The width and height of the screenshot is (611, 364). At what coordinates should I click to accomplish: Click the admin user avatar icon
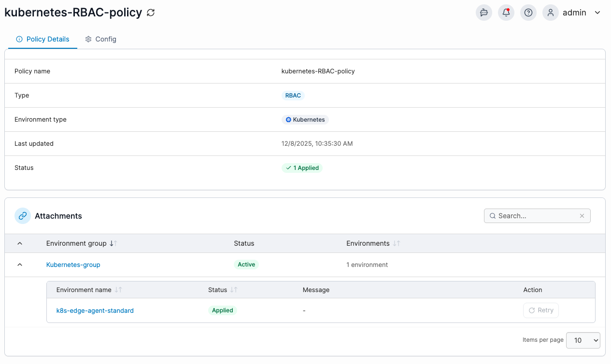pyautogui.click(x=551, y=13)
